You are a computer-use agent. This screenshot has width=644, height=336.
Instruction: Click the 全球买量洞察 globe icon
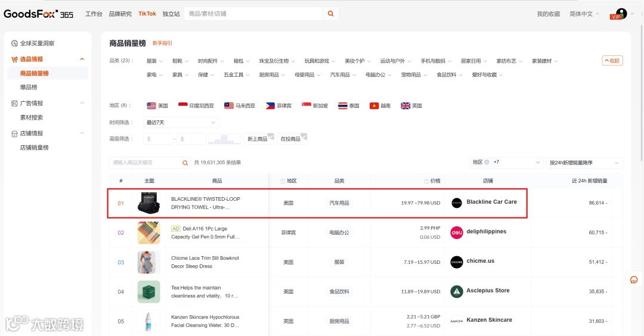coord(14,43)
